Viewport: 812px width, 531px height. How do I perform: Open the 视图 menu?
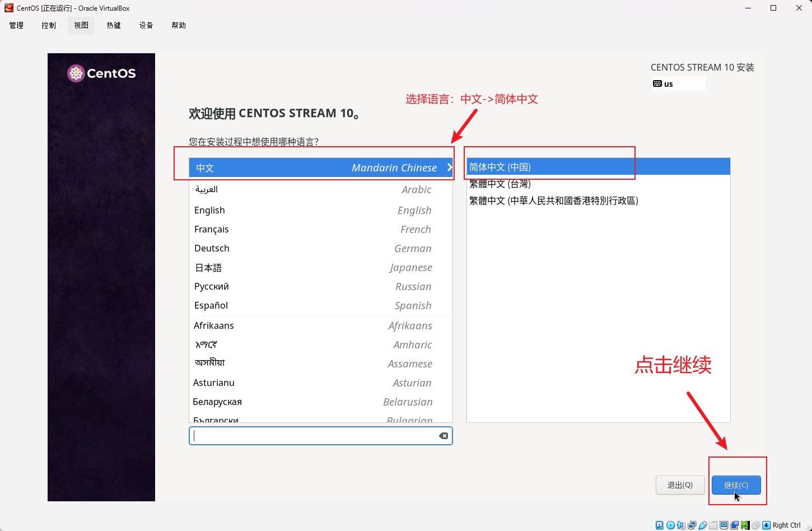tap(81, 25)
